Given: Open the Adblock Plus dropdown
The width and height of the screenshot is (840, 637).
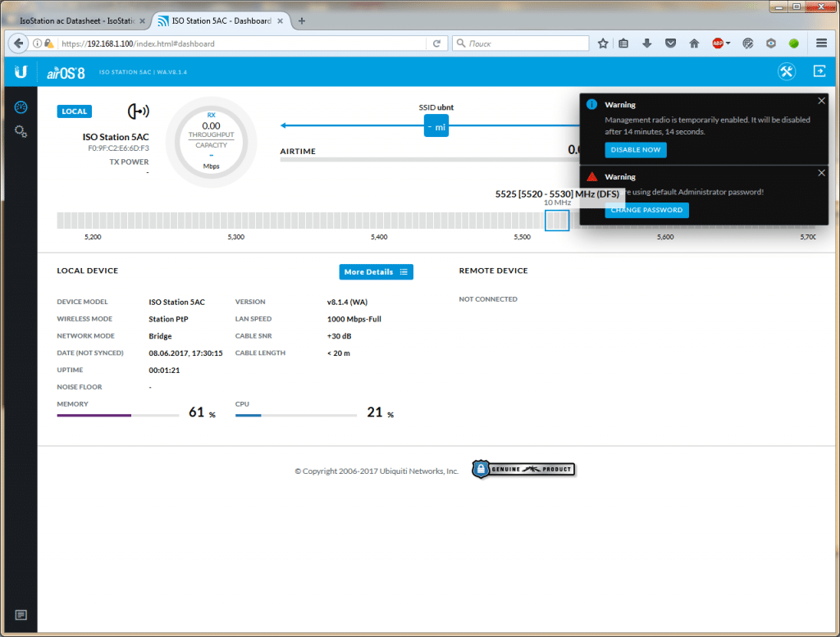Looking at the screenshot, I should click(721, 43).
